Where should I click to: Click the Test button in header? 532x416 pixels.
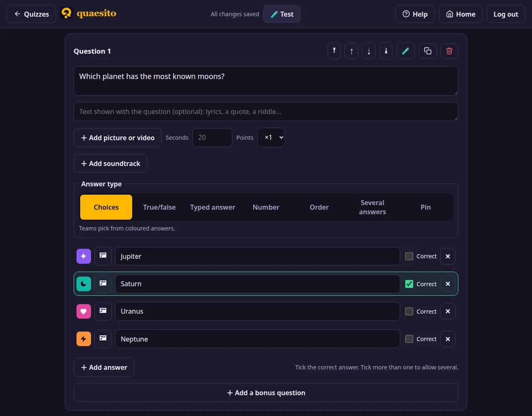coord(282,14)
